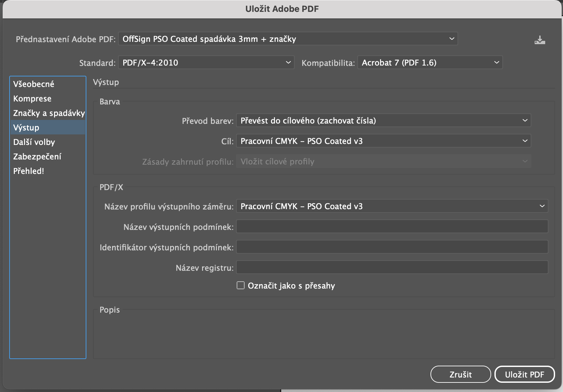Expand the Převod barev dropdown

point(384,121)
